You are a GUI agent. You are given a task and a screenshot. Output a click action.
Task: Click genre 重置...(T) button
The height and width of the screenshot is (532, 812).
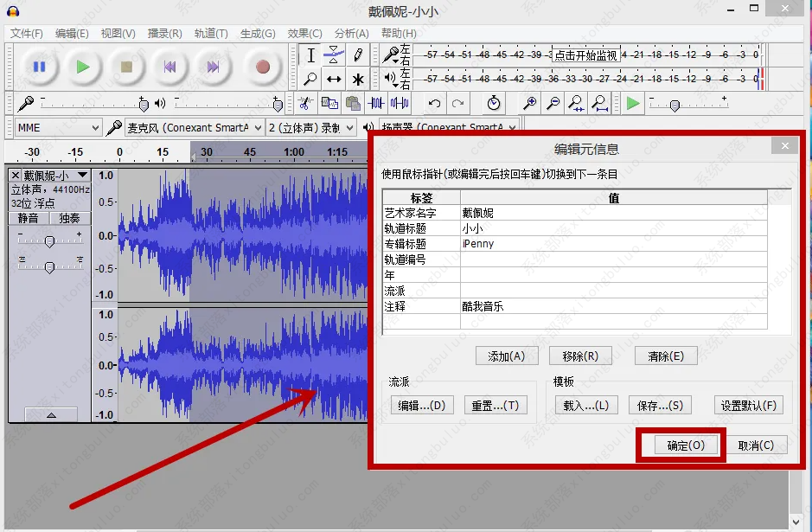pyautogui.click(x=496, y=405)
